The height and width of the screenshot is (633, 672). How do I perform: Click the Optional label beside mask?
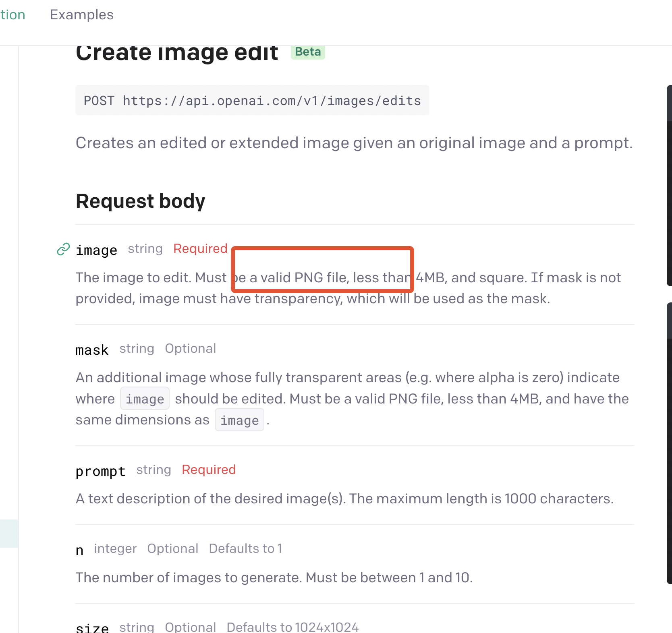(x=190, y=348)
